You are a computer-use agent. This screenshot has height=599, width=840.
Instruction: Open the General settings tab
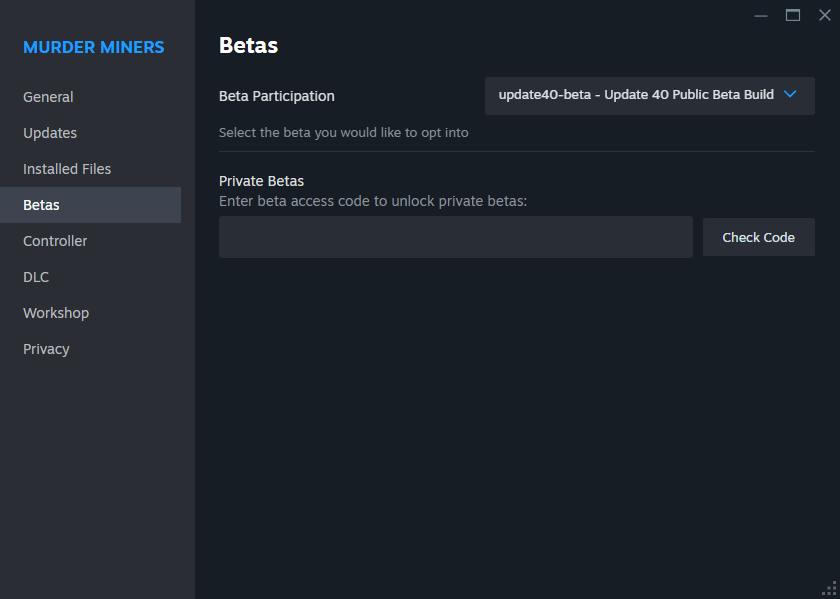coord(48,97)
